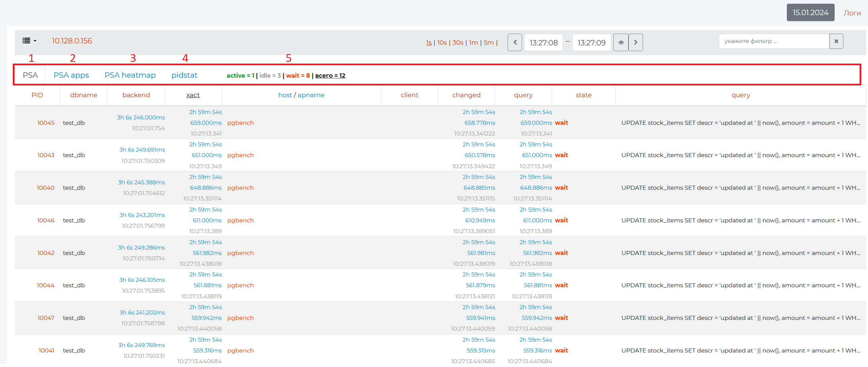Clear the filter with the x button
This screenshot has height=367, width=868.
point(836,41)
